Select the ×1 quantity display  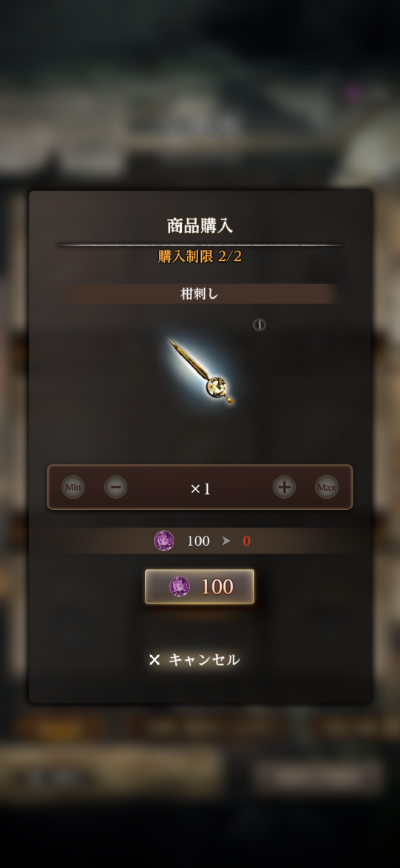click(x=200, y=489)
